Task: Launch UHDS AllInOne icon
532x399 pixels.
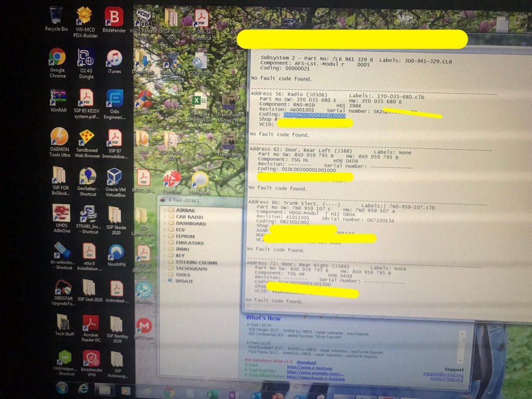Action: click(x=61, y=219)
